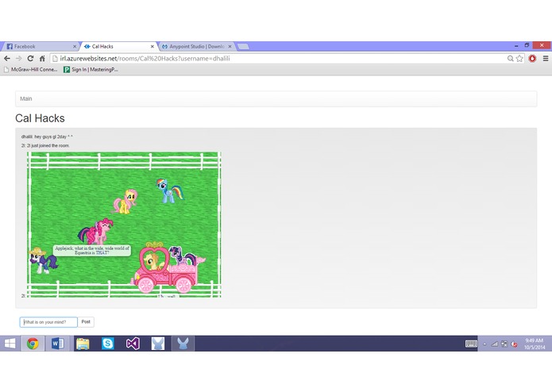Focus the What is on your mind? field
The height and width of the screenshot is (392, 552).
[48, 322]
